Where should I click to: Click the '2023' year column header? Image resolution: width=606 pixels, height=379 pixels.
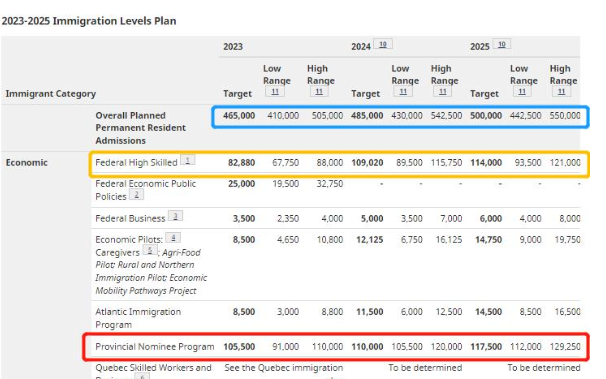pyautogui.click(x=233, y=47)
